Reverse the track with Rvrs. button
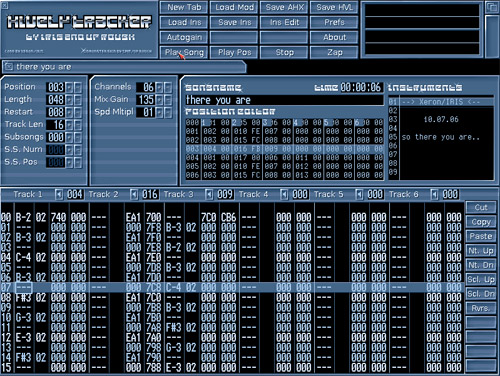The height and width of the screenshot is (376, 500). pyautogui.click(x=481, y=308)
